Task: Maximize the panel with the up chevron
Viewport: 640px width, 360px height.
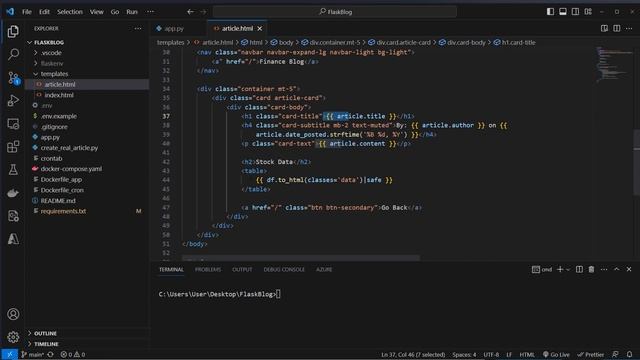Action: coord(616,269)
